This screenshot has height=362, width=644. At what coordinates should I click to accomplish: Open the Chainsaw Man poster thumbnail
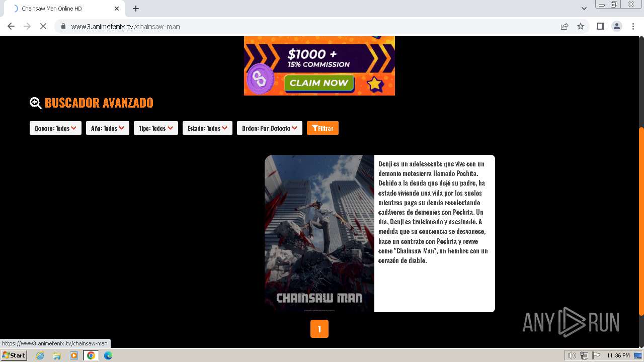(319, 233)
